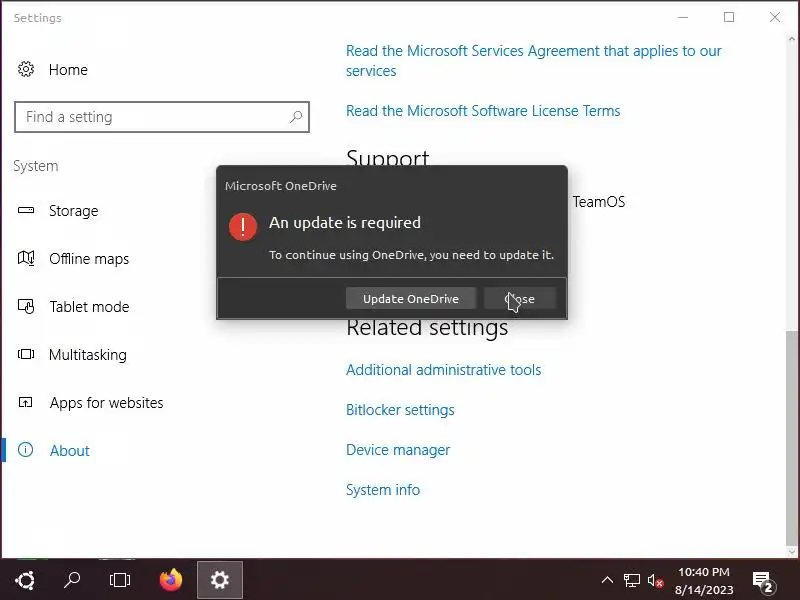Click the Offline maps icon
800x600 pixels.
pos(26,258)
